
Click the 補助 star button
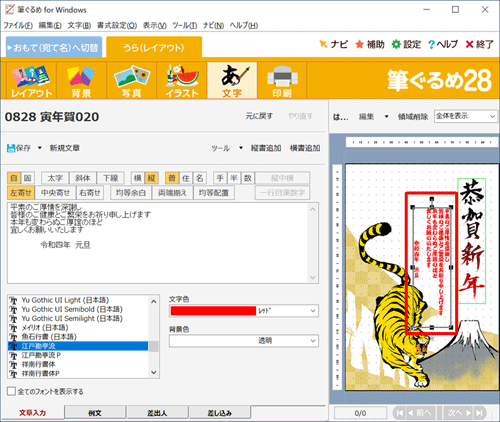pyautogui.click(x=370, y=44)
